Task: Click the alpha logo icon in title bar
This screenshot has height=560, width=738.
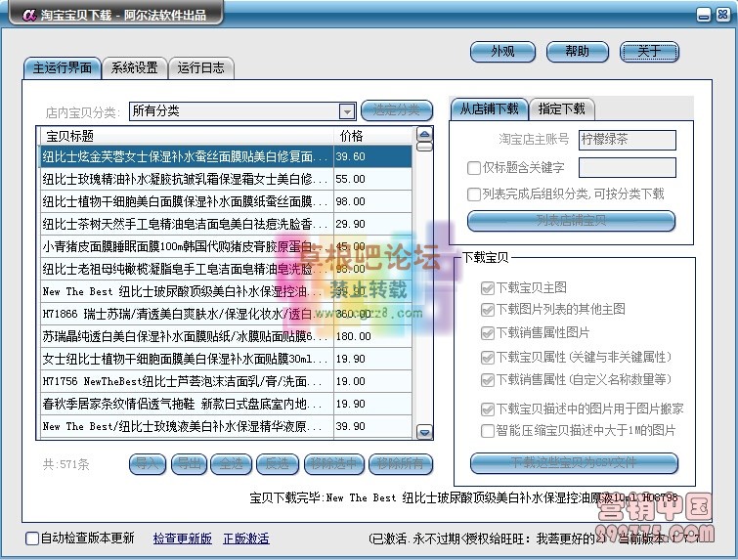Action: [x=29, y=15]
